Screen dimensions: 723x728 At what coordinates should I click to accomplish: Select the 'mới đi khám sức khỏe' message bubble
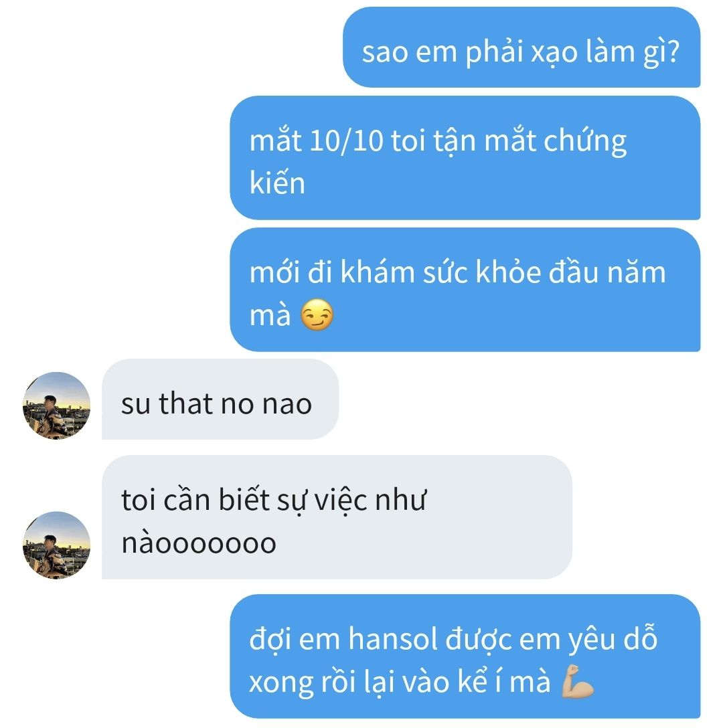pos(465,290)
